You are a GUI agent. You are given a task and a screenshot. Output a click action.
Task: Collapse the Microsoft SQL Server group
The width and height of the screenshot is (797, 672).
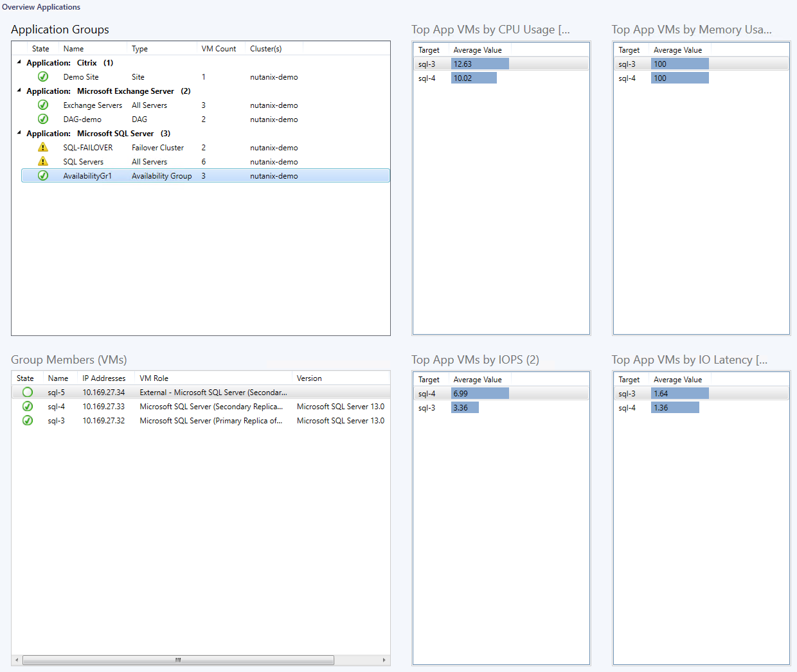point(19,133)
